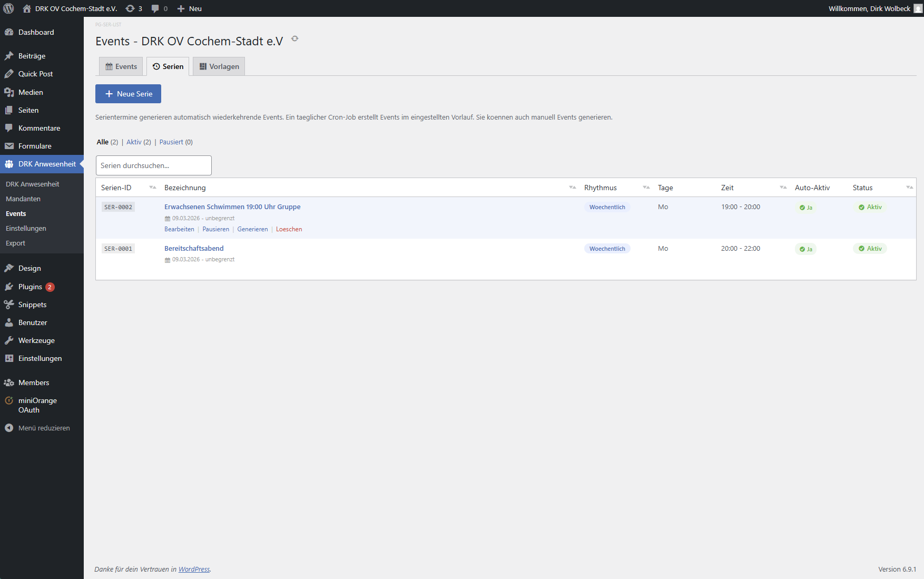924x579 pixels.
Task: Open the DRK OV Cochem-Stadt e.V. site home icon
Action: (x=27, y=8)
